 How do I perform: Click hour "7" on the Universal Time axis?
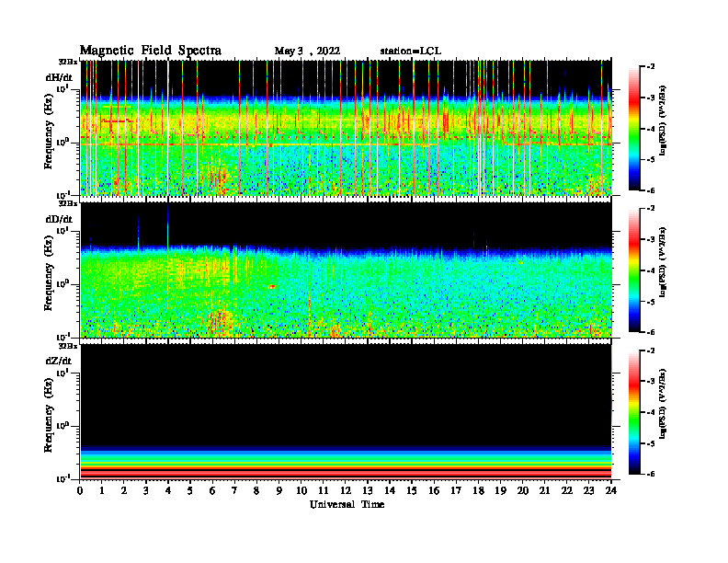point(234,490)
